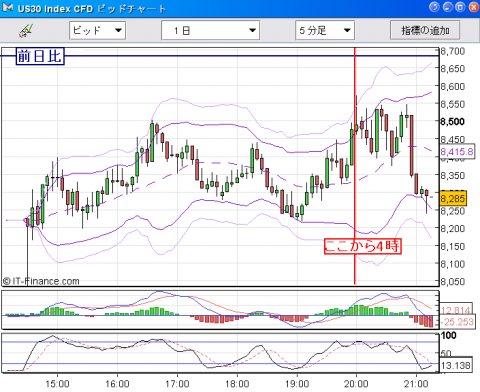
Task: Open the 5分足 timeframe dropdown
Action: [325, 30]
